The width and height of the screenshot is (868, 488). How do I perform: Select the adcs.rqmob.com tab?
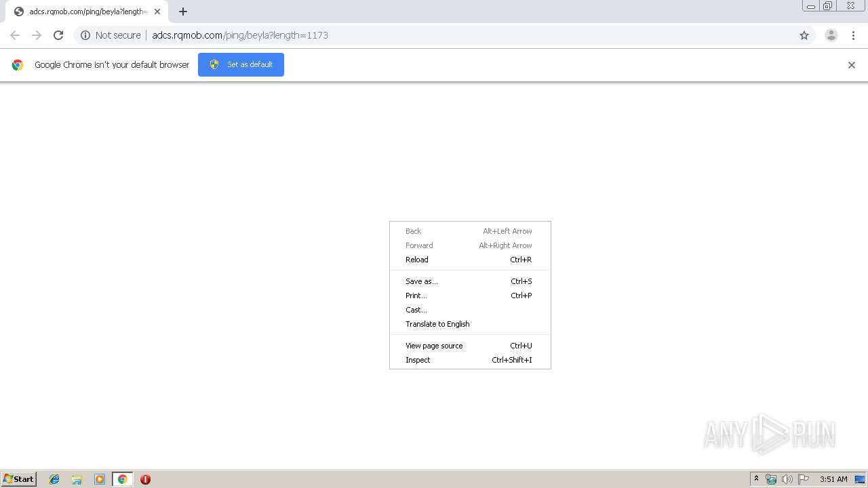pos(87,12)
